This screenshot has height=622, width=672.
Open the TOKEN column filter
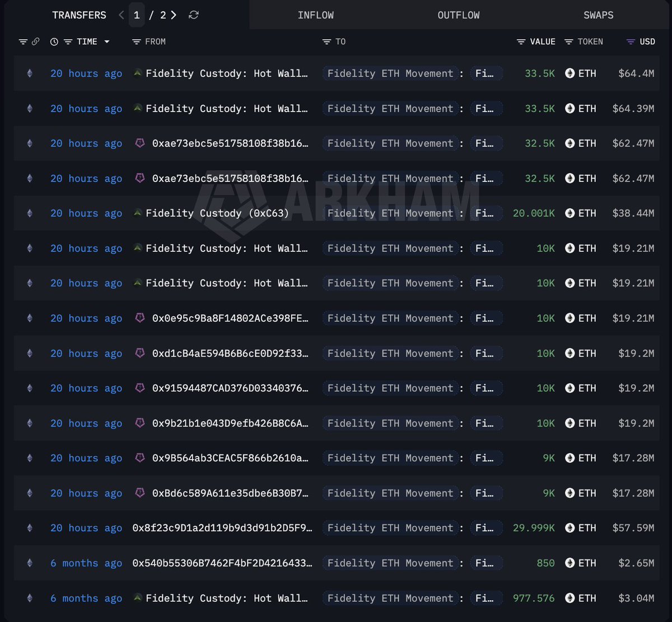pos(569,41)
